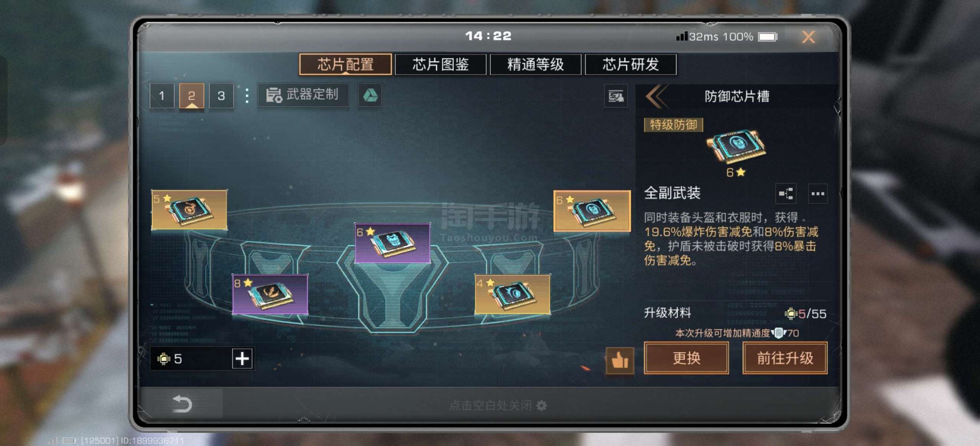Close the panel with the orange X
The image size is (980, 446).
pyautogui.click(x=808, y=37)
